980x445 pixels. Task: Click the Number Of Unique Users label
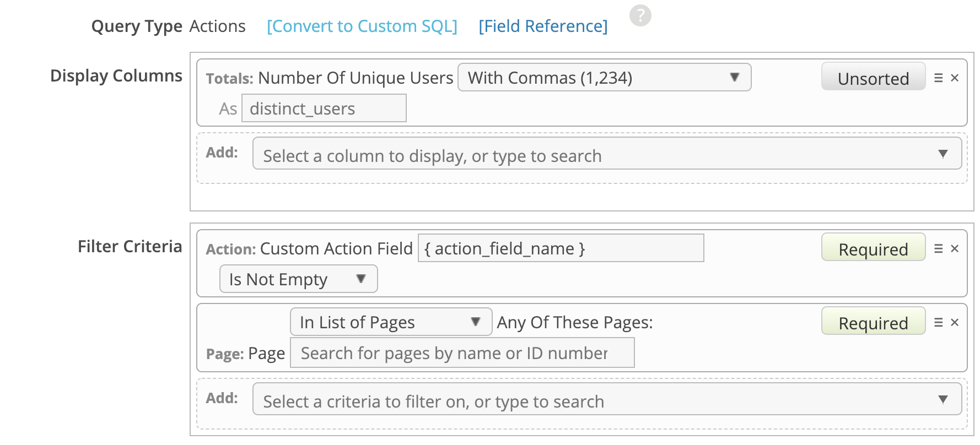(x=356, y=78)
